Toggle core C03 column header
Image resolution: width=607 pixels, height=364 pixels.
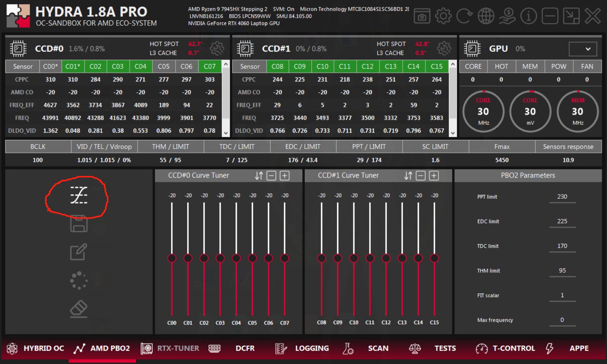118,66
